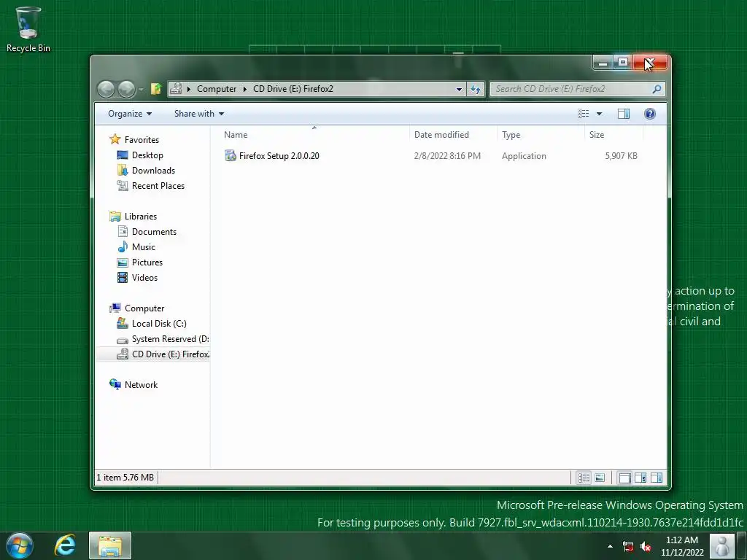Viewport: 747px width, 560px height.
Task: Open the Recycle Bin desktop icon
Action: (x=28, y=29)
